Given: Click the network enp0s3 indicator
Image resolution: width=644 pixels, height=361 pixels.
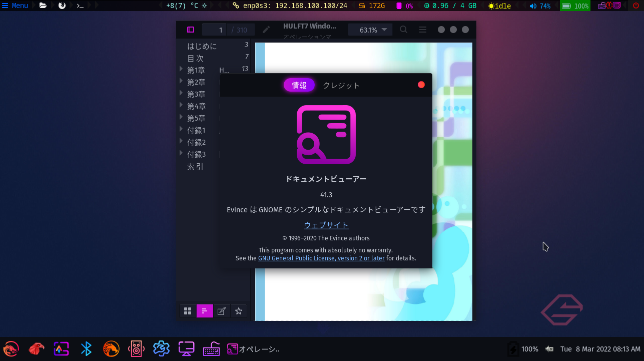Looking at the screenshot, I should pyautogui.click(x=290, y=6).
